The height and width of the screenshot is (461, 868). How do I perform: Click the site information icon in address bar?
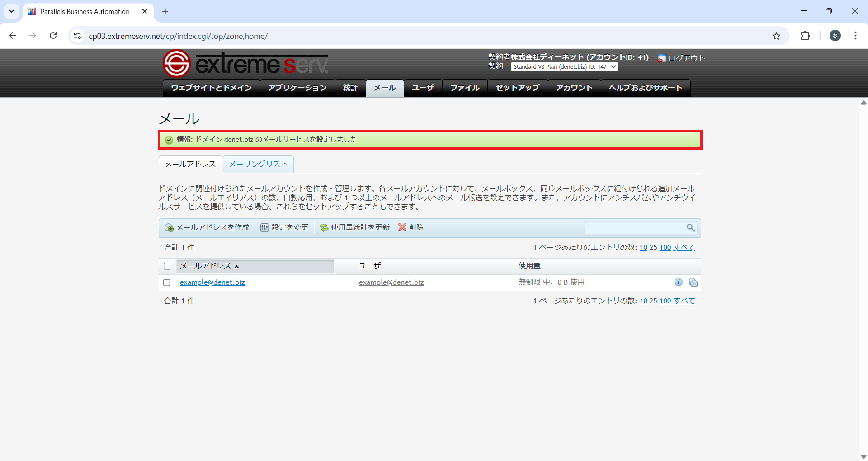click(x=77, y=36)
